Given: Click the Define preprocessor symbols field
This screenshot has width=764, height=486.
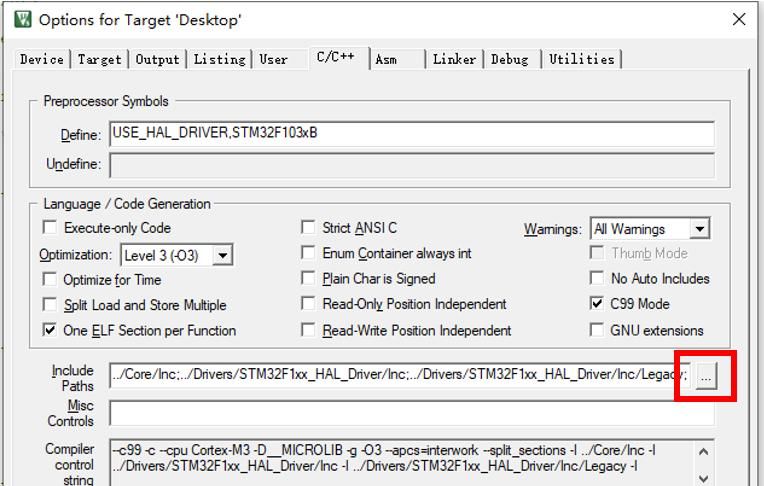Looking at the screenshot, I should point(411,134).
